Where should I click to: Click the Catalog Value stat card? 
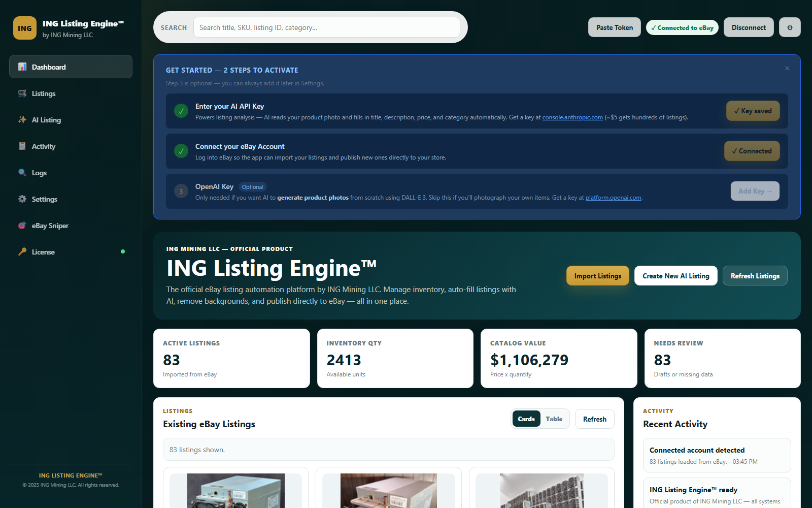coord(559,358)
